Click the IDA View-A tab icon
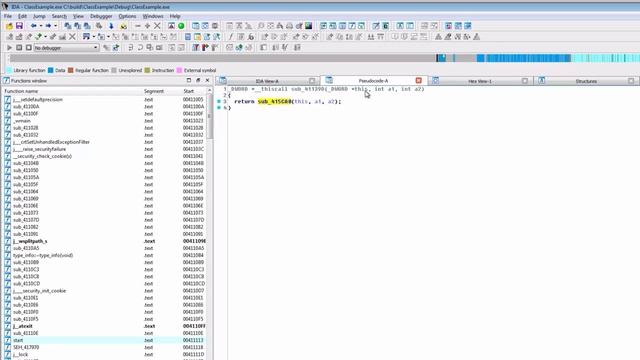Viewport: 640px width, 360px height. [x=222, y=81]
